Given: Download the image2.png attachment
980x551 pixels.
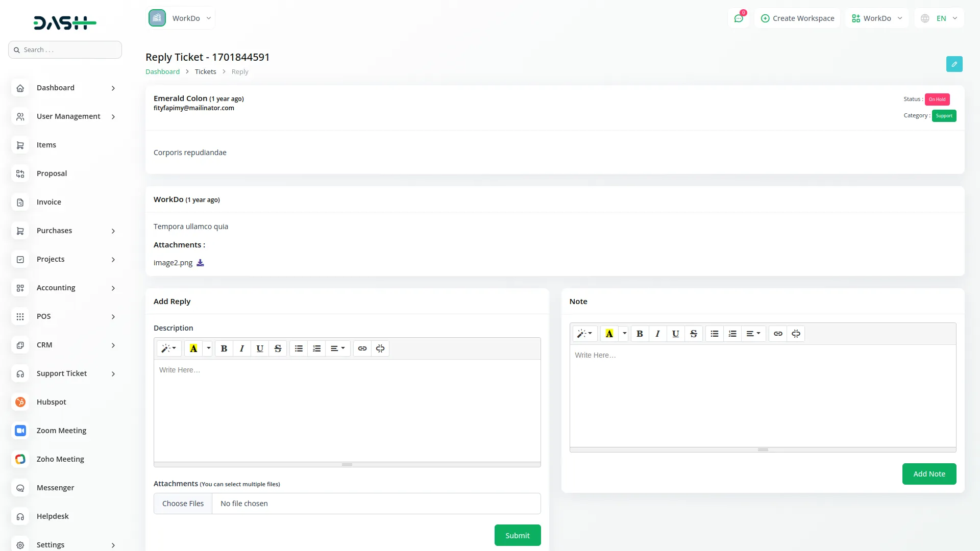Looking at the screenshot, I should tap(200, 262).
